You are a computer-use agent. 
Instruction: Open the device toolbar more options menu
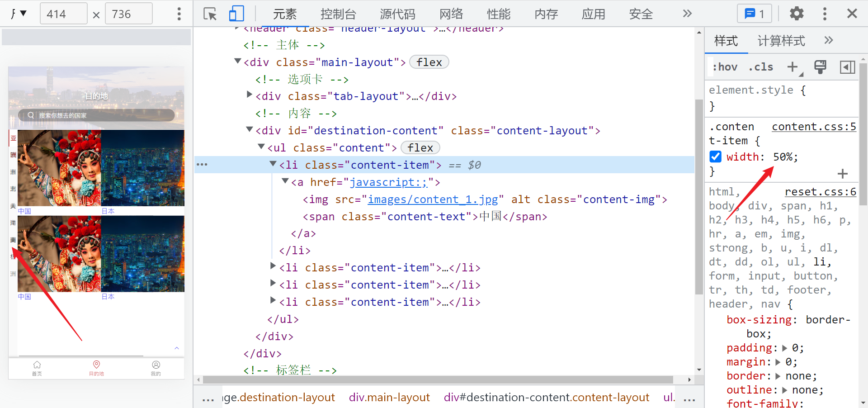pyautogui.click(x=179, y=14)
